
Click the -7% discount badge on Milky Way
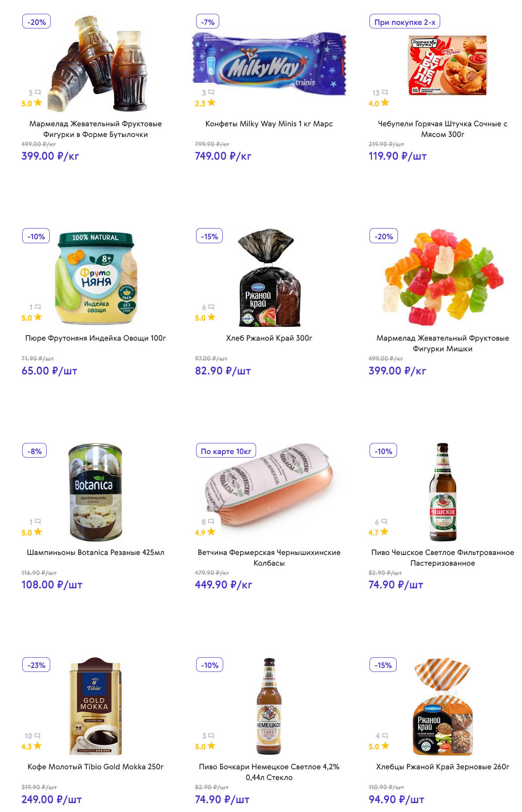click(x=208, y=22)
